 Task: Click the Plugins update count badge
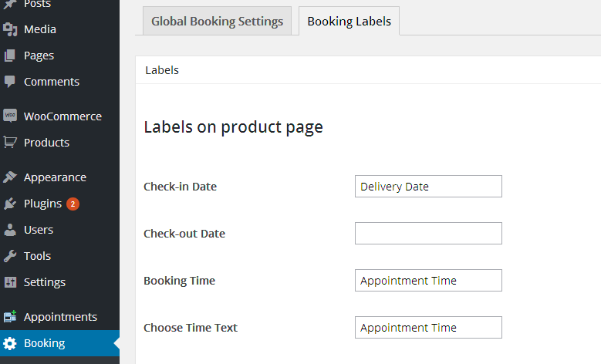point(73,204)
